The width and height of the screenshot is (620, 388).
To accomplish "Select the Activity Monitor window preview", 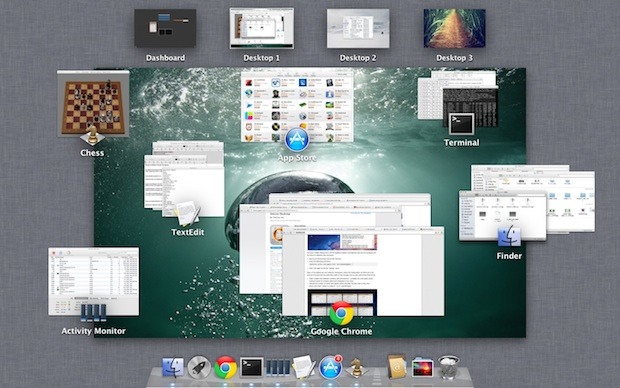I will click(94, 282).
